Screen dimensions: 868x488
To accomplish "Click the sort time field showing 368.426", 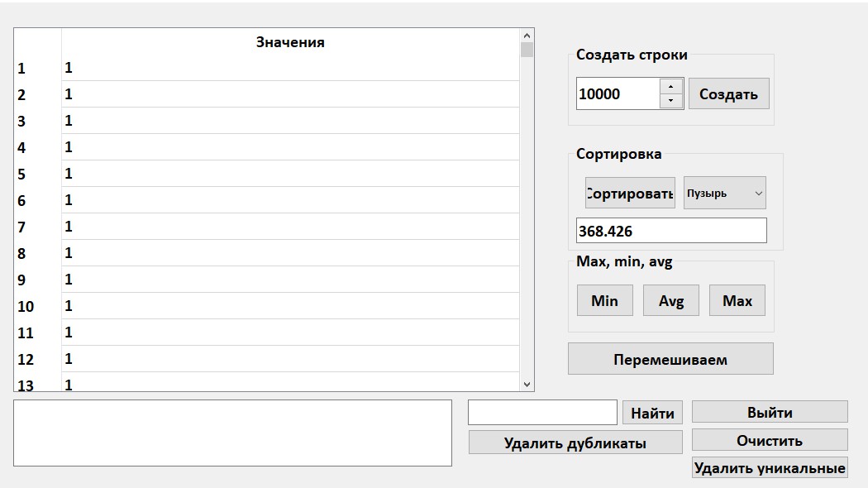I will (670, 231).
